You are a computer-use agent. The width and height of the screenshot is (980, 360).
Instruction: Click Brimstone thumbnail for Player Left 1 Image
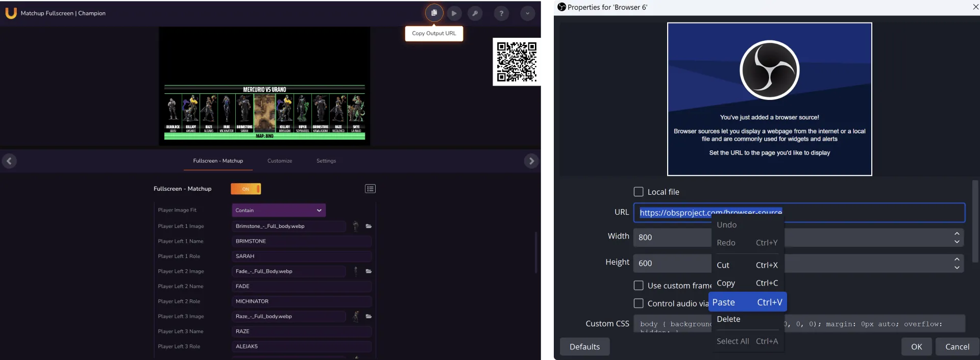tap(356, 226)
